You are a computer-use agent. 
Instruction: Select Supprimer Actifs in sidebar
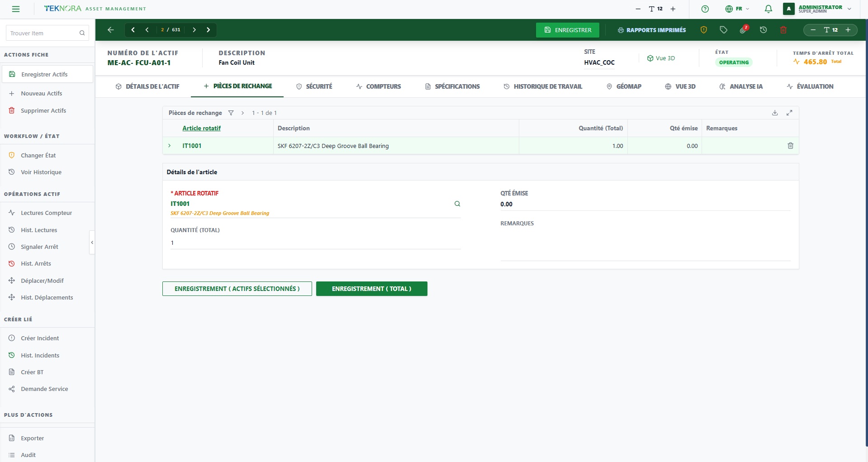point(43,110)
